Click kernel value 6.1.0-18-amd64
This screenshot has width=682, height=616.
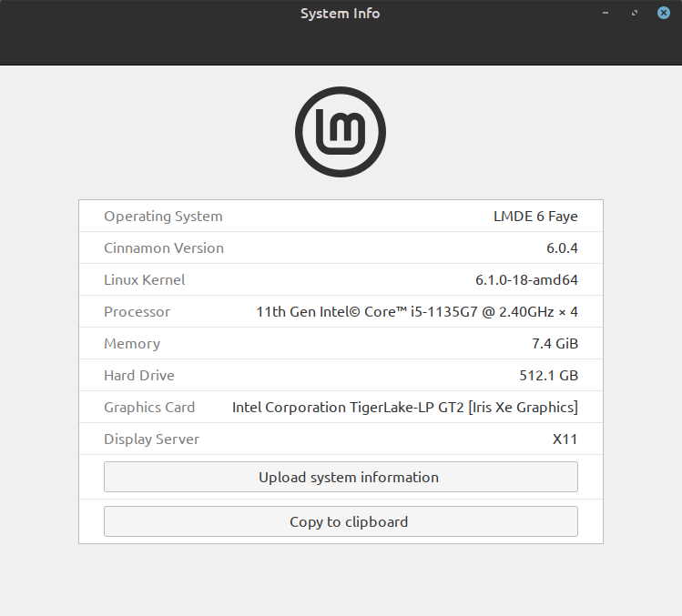[x=526, y=280]
